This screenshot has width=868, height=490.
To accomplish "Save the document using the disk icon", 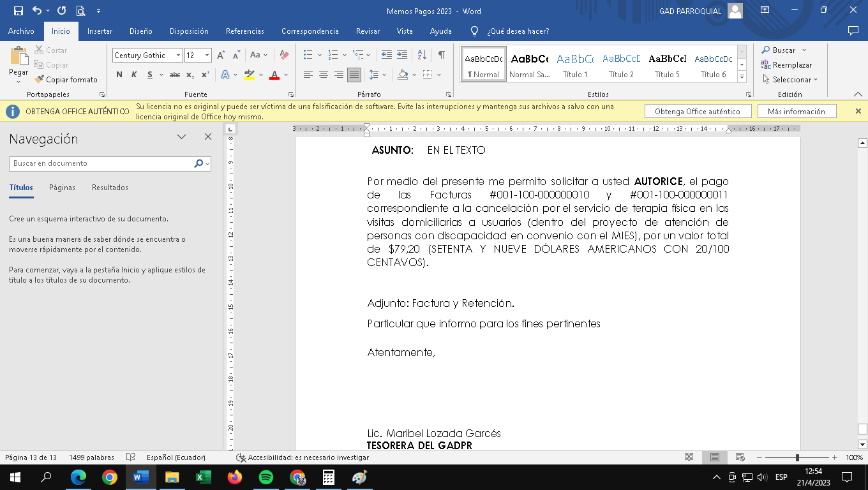I will pyautogui.click(x=18, y=11).
